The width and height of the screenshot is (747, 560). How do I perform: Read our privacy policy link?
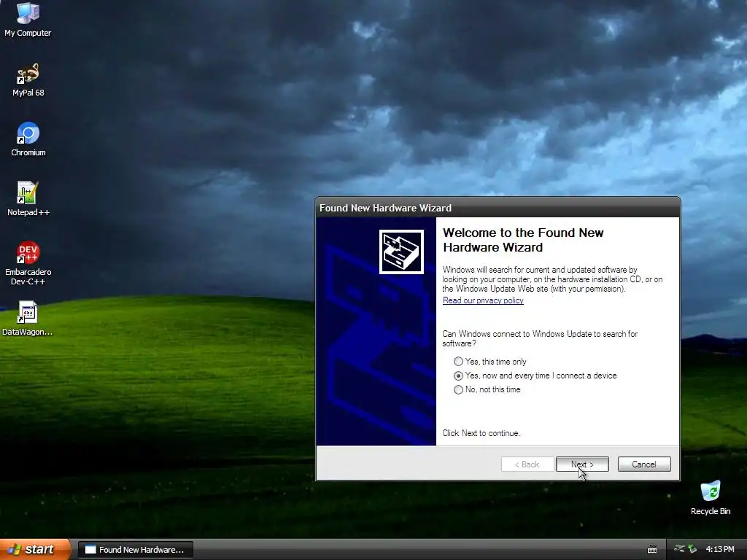tap(483, 300)
